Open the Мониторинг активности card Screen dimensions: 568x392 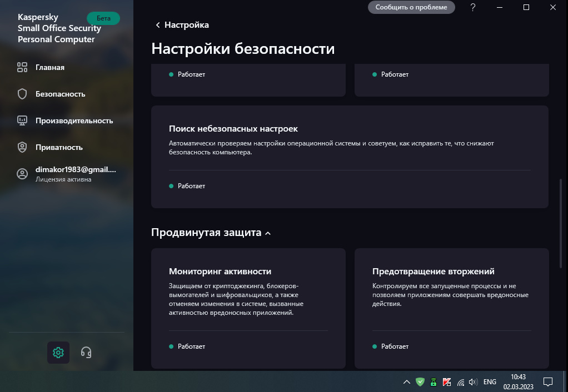tap(248, 308)
